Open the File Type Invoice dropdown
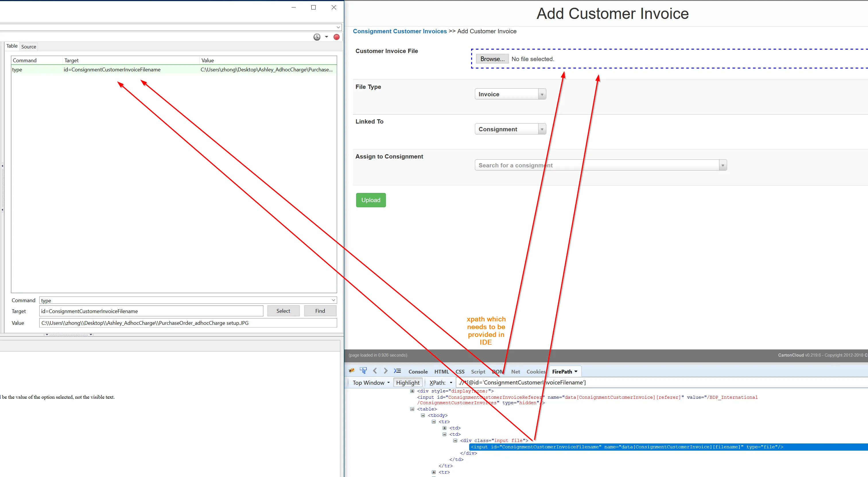868x477 pixels. (510, 94)
